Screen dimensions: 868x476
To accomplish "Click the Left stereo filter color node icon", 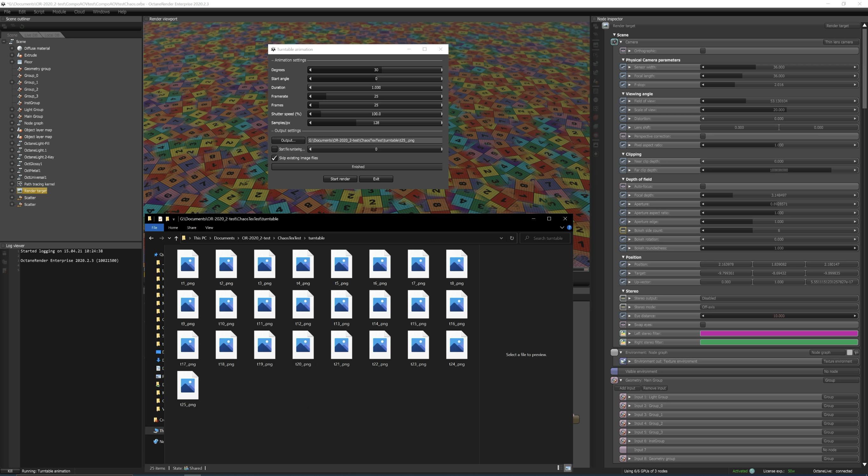I will click(623, 333).
